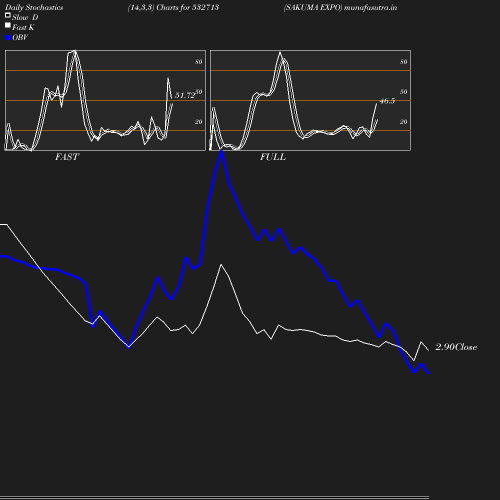Click the '2.90Close' price label
Image resolution: width=500 pixels, height=500 pixels.
click(x=456, y=347)
